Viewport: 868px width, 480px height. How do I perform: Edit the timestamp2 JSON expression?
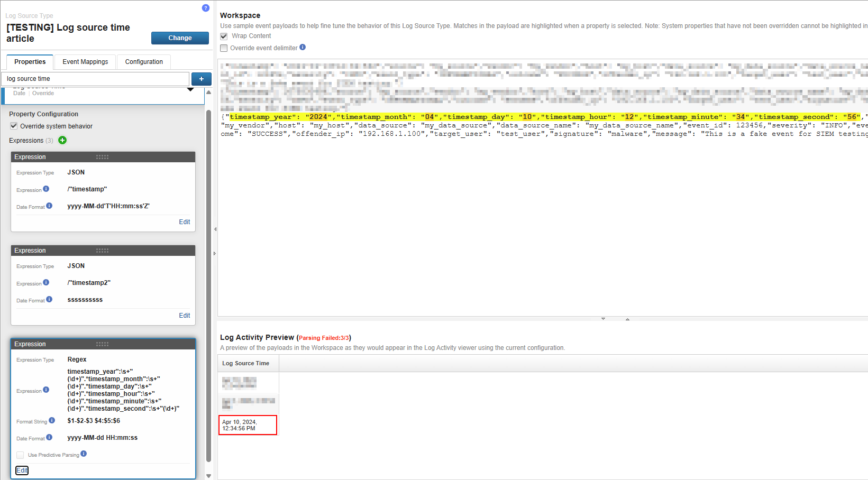pyautogui.click(x=184, y=316)
